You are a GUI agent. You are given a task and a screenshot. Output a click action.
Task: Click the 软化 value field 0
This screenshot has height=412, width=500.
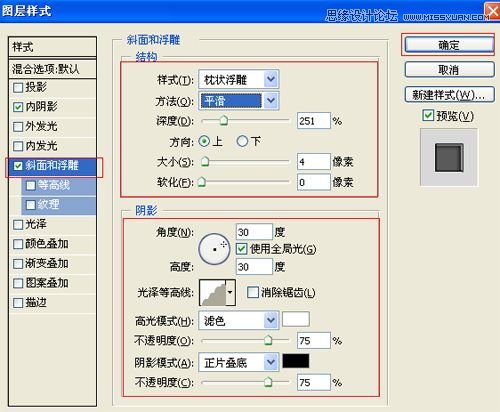click(314, 182)
